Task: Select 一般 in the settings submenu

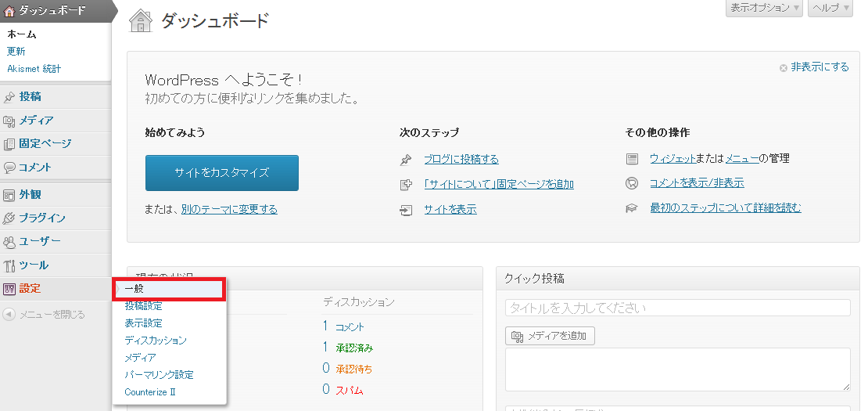Action: coord(135,289)
